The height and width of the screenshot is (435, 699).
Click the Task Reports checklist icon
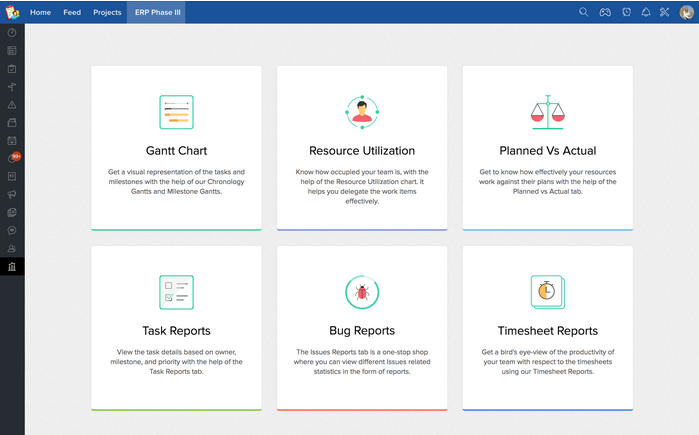(x=177, y=292)
